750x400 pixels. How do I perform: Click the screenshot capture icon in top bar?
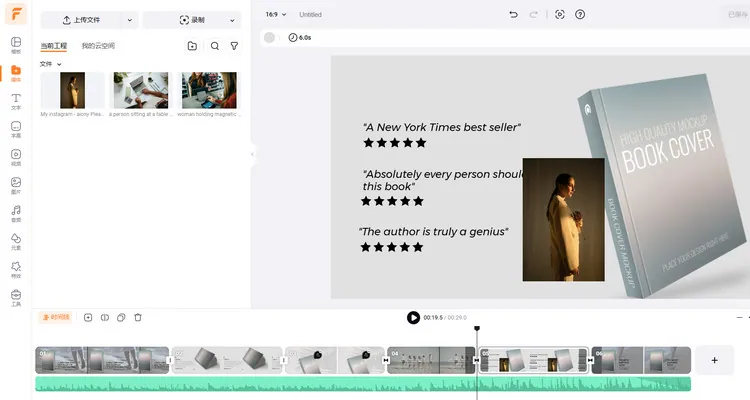[560, 14]
